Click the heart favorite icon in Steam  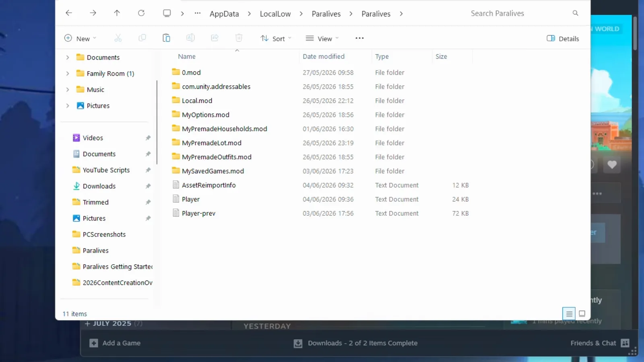tap(612, 165)
